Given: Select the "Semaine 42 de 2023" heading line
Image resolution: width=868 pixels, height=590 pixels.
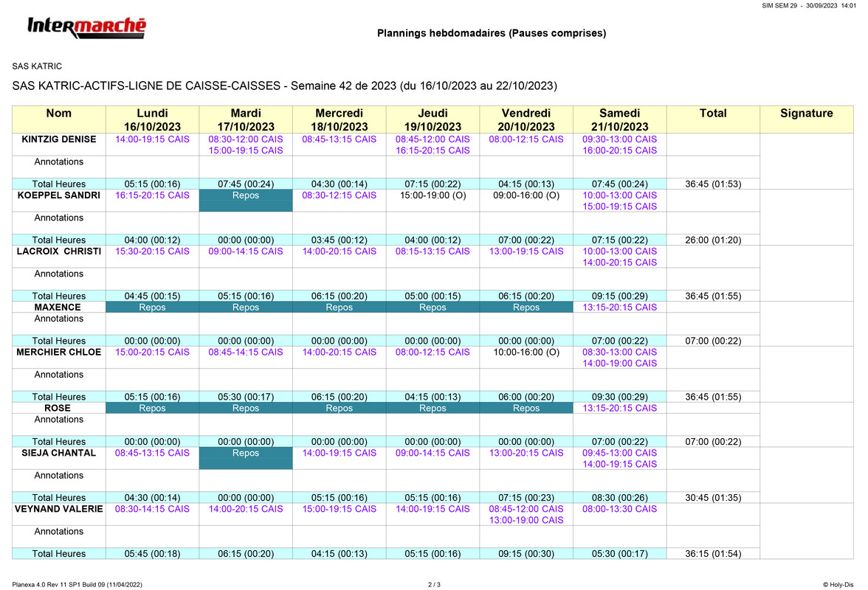Looking at the screenshot, I should pyautogui.click(x=285, y=86).
